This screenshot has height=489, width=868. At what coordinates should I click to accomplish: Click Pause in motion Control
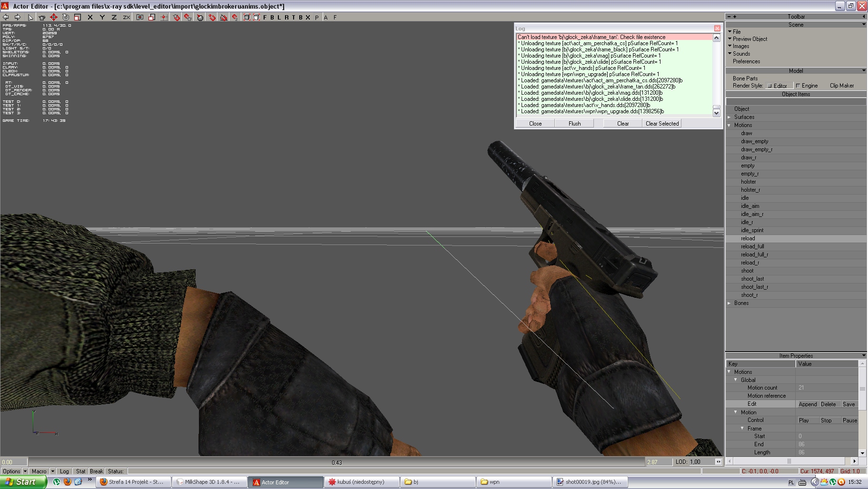pos(849,421)
